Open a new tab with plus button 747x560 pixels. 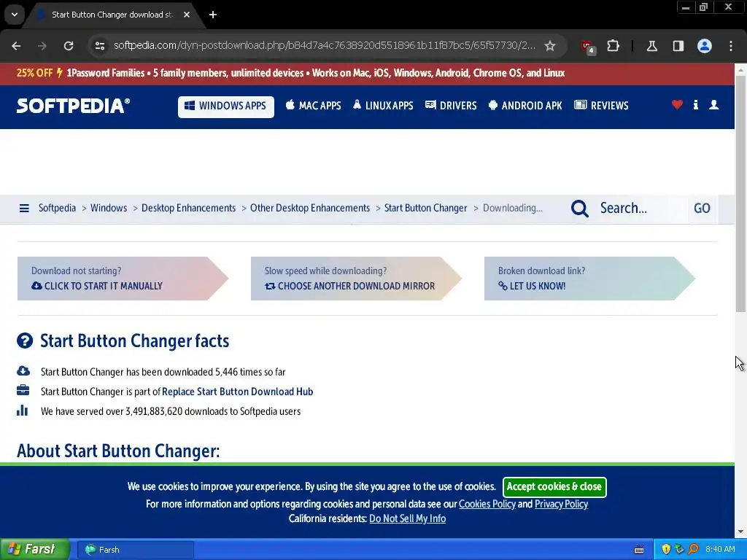click(x=213, y=15)
